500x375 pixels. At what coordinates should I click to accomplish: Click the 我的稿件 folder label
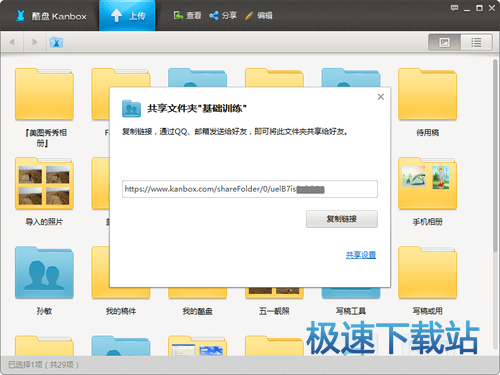click(121, 311)
